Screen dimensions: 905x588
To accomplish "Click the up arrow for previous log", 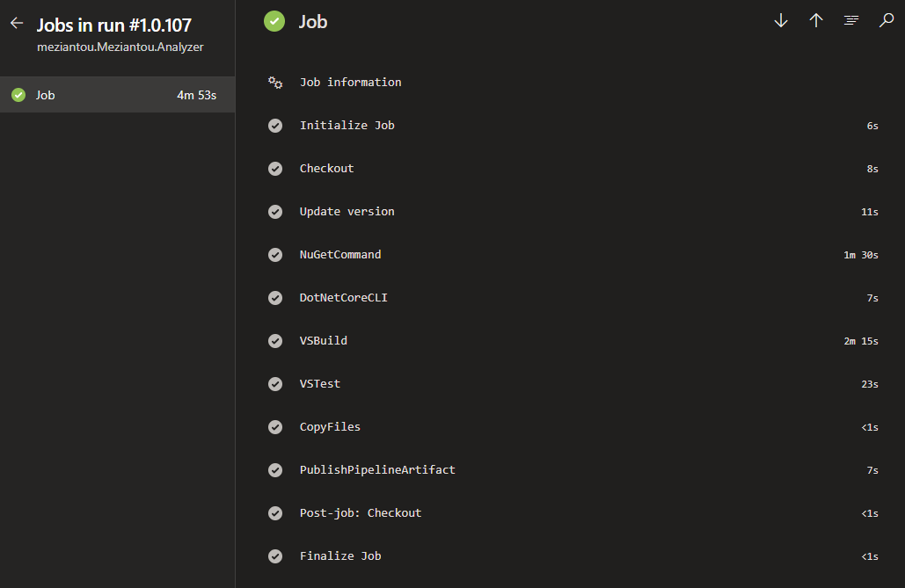I will coord(816,21).
